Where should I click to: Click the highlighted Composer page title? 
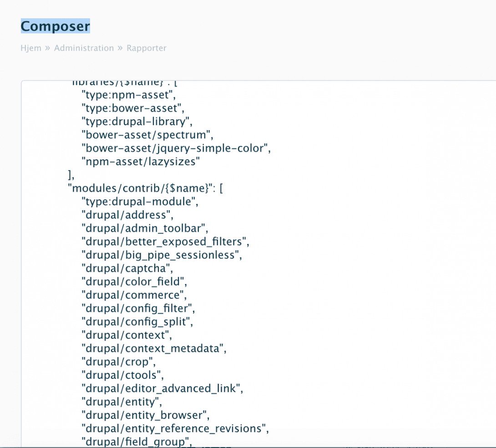point(55,26)
